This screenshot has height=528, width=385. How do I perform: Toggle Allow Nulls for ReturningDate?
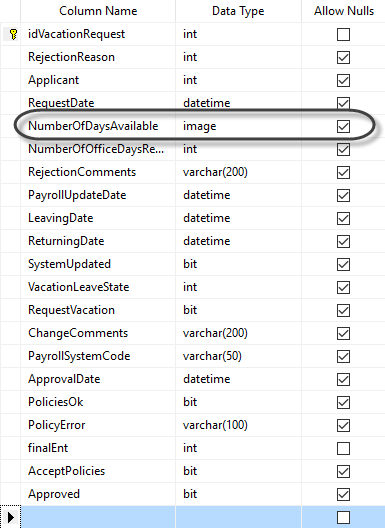[x=343, y=241]
